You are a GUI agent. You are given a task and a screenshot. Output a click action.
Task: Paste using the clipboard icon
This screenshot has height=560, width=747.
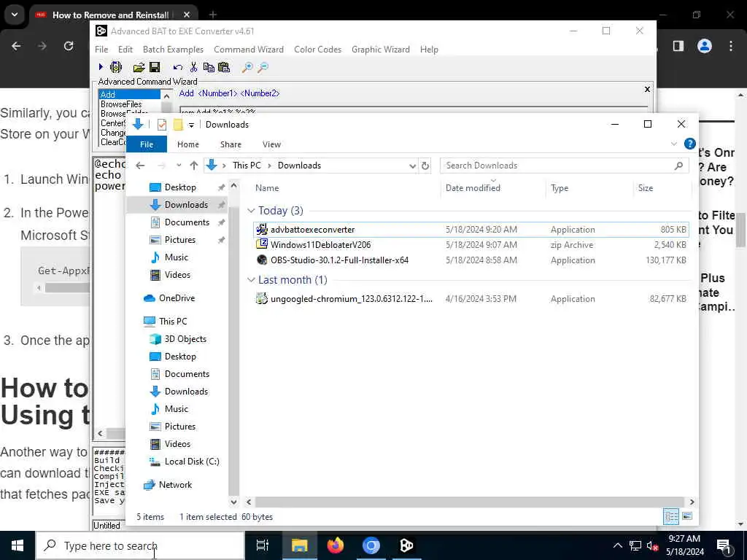pyautogui.click(x=224, y=67)
